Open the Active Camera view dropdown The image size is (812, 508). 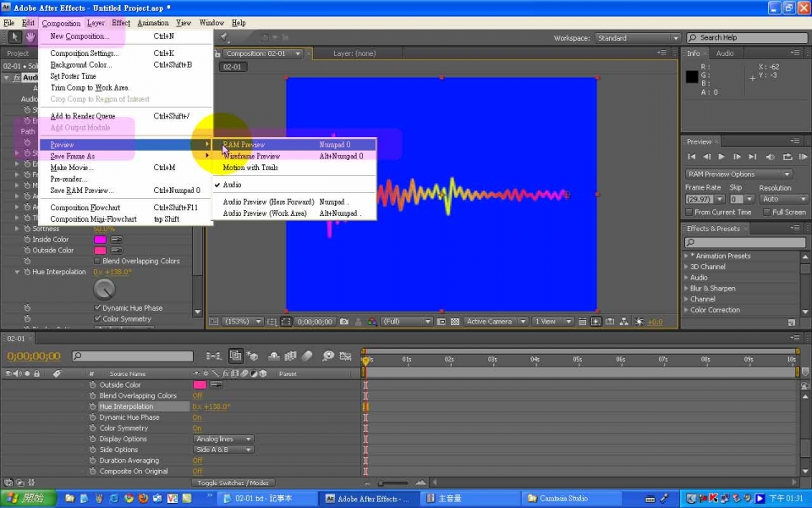tap(495, 322)
